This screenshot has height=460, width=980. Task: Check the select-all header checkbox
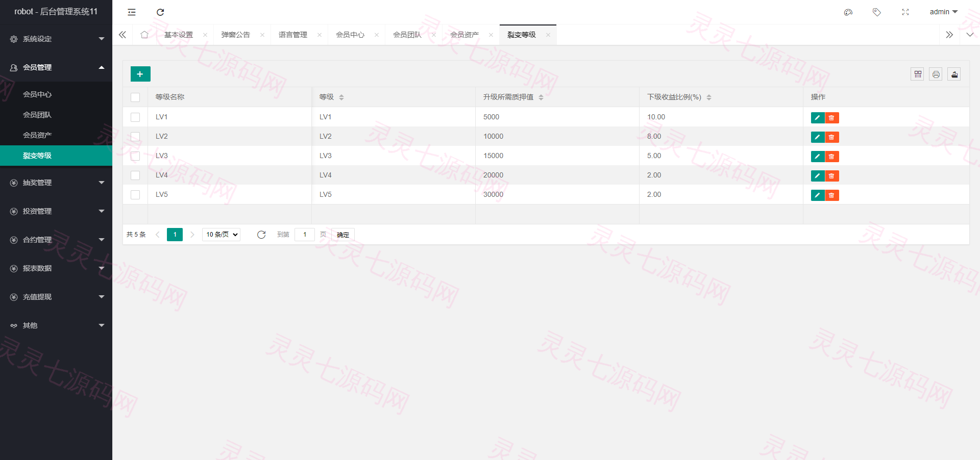click(x=135, y=97)
